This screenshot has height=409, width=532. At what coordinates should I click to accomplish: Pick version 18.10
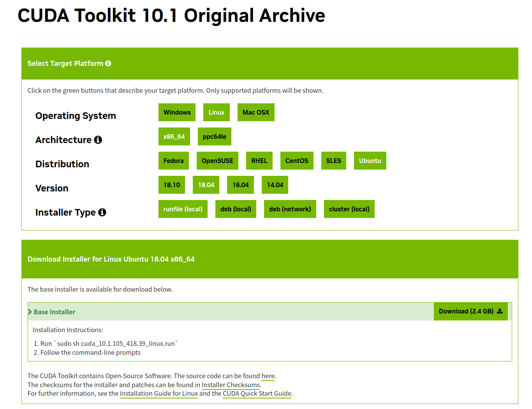(x=172, y=185)
